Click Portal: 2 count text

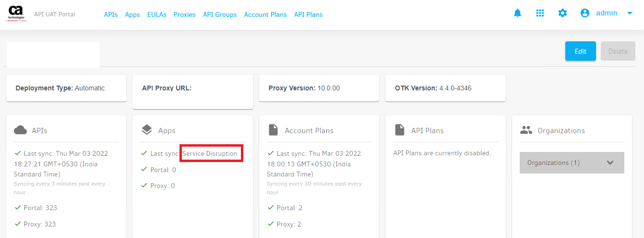coord(290,208)
